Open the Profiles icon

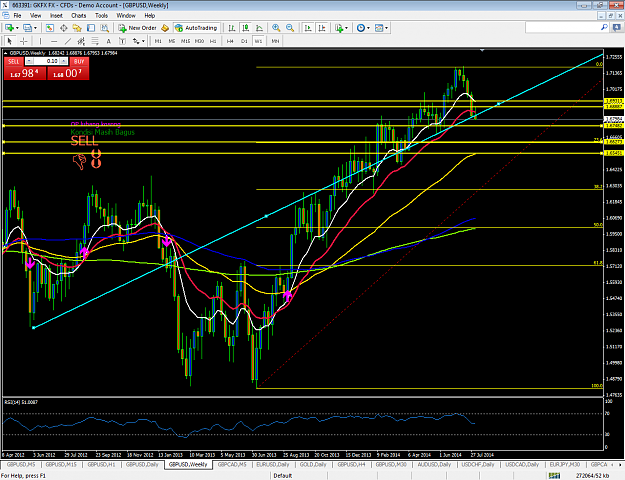27,28
